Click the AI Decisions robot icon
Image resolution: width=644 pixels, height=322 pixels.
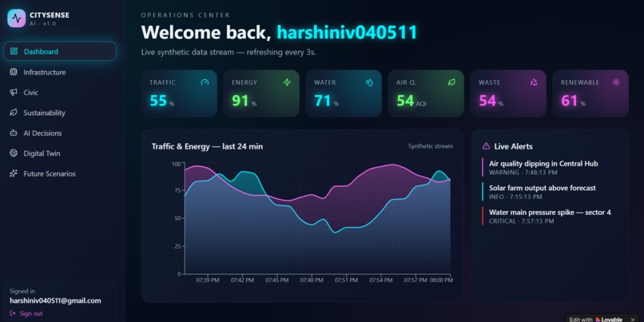pyautogui.click(x=14, y=133)
